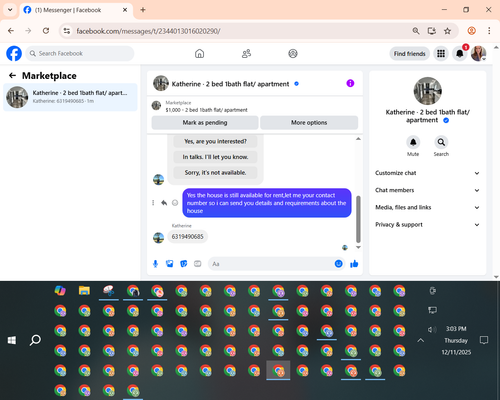Open Chrome zoom magnifier in address bar

[416, 31]
